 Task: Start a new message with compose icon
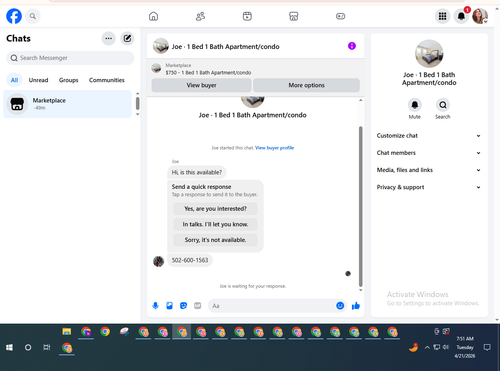(x=127, y=38)
